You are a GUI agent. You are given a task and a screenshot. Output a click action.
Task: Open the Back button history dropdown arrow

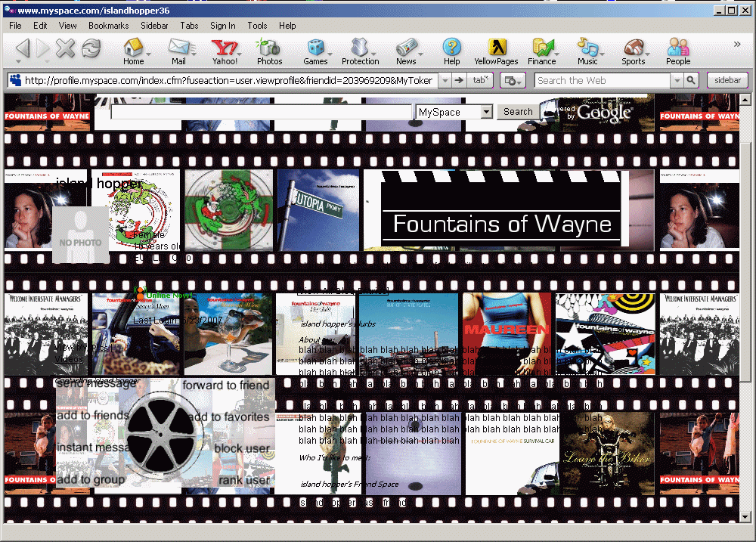pos(18,62)
